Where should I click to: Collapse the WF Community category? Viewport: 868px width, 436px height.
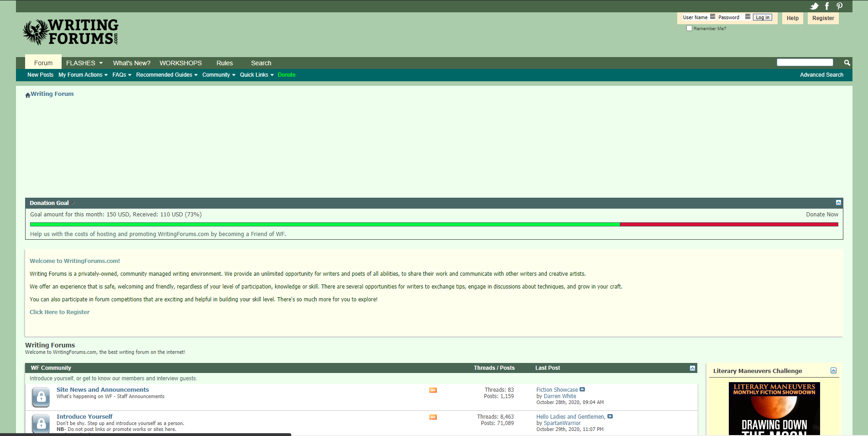(x=692, y=368)
